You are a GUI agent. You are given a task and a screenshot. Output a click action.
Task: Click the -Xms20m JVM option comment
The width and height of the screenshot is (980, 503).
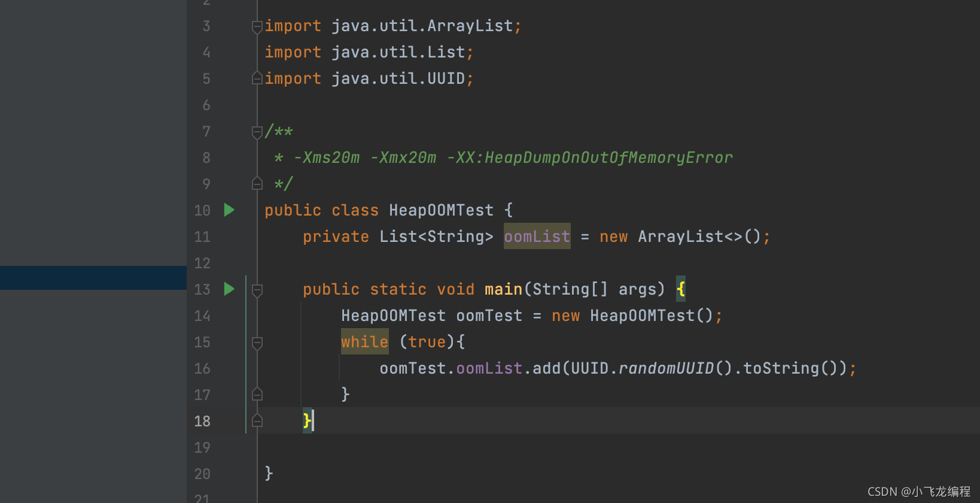coord(327,157)
